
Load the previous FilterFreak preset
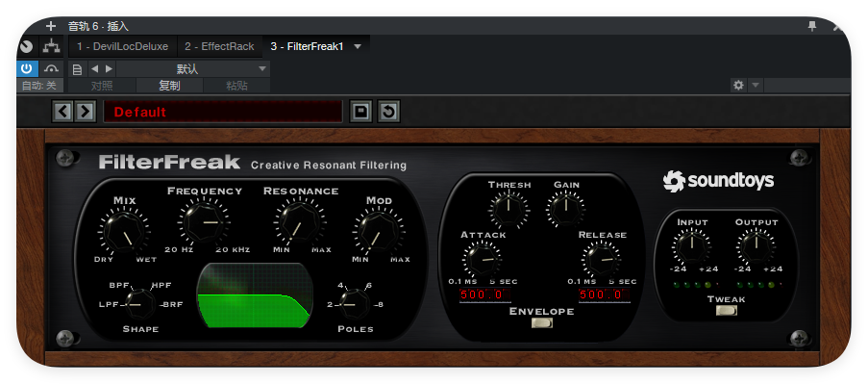tap(62, 112)
